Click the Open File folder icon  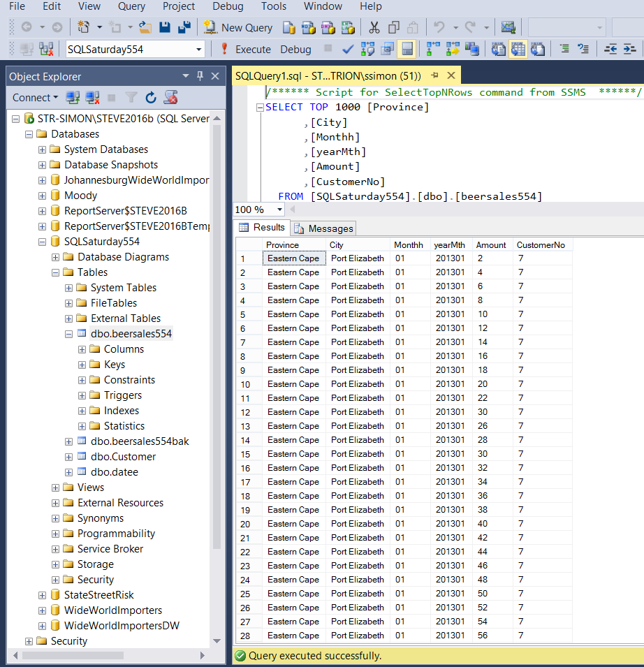pyautogui.click(x=145, y=28)
